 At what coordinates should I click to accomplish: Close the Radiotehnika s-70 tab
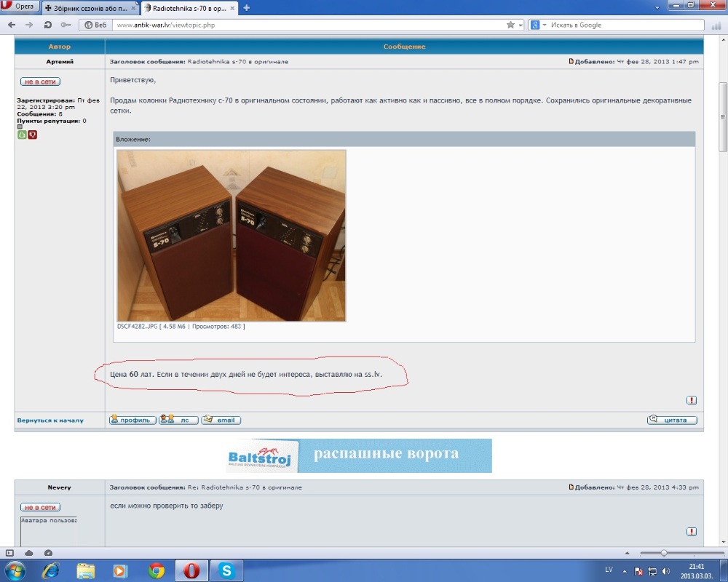232,8
